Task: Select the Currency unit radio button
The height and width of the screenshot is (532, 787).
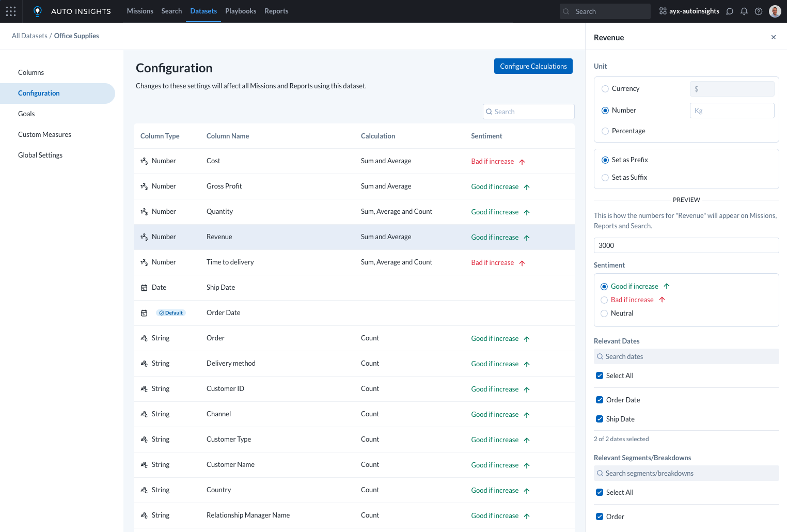Action: pos(605,89)
